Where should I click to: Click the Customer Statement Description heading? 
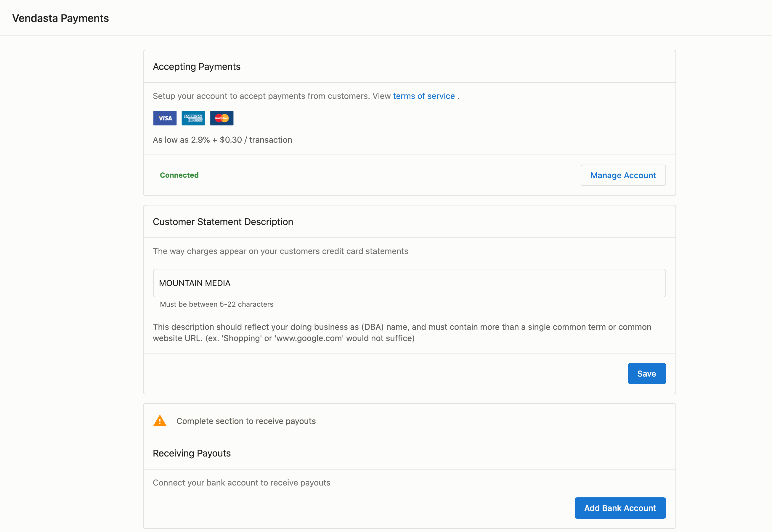223,222
